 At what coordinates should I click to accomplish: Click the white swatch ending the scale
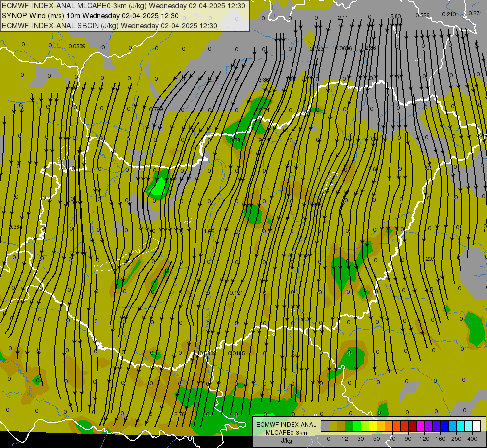tap(477, 426)
